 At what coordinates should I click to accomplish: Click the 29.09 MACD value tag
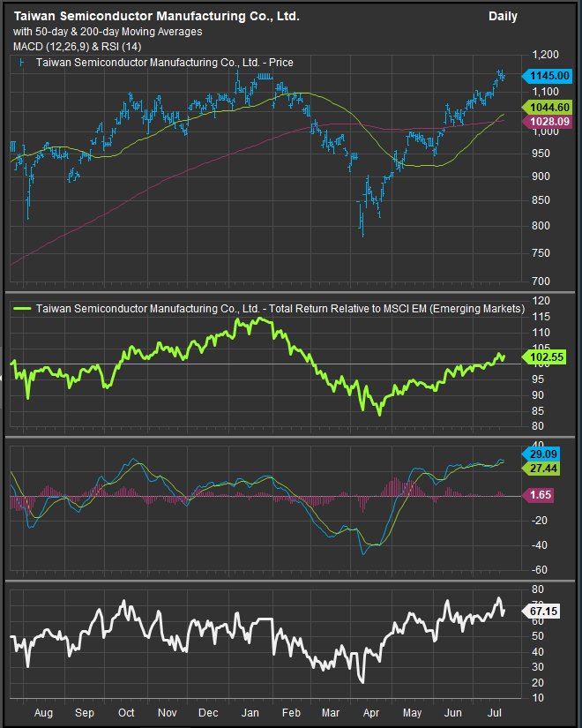coord(545,454)
